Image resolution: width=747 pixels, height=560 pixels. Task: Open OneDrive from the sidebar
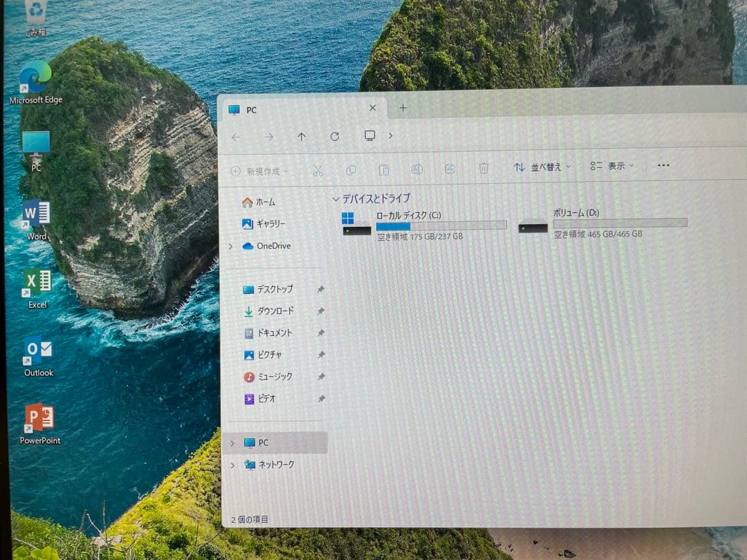pos(274,246)
